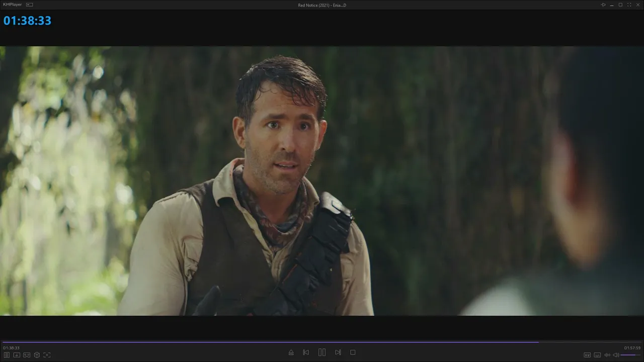Open the playlist panel icon

[7, 355]
